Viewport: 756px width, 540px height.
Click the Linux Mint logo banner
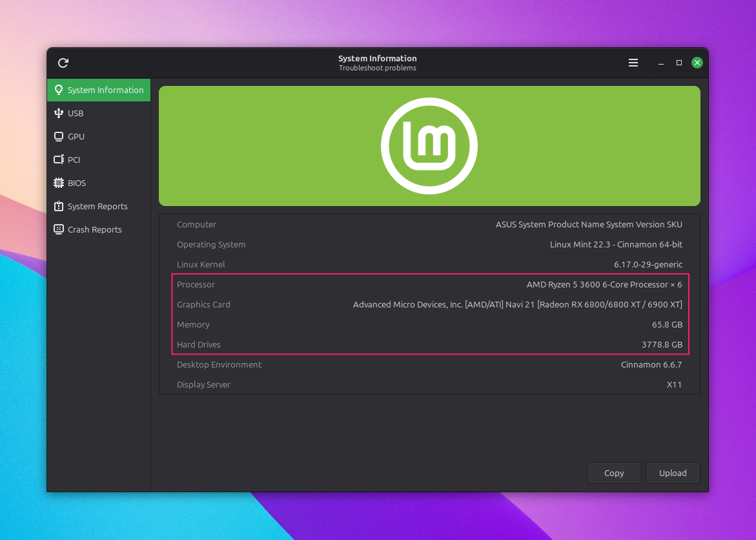pyautogui.click(x=429, y=146)
